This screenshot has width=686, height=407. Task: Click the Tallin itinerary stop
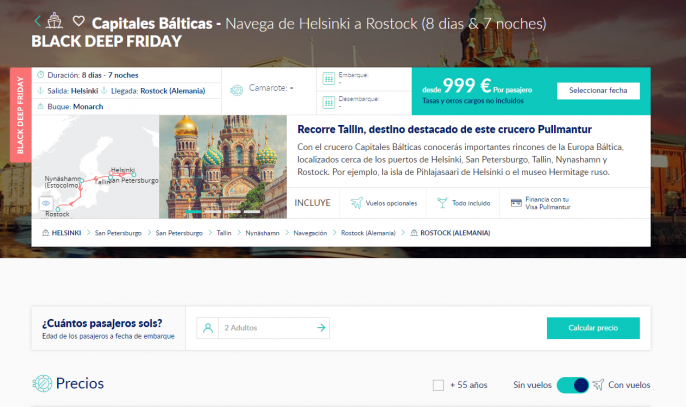coord(224,233)
